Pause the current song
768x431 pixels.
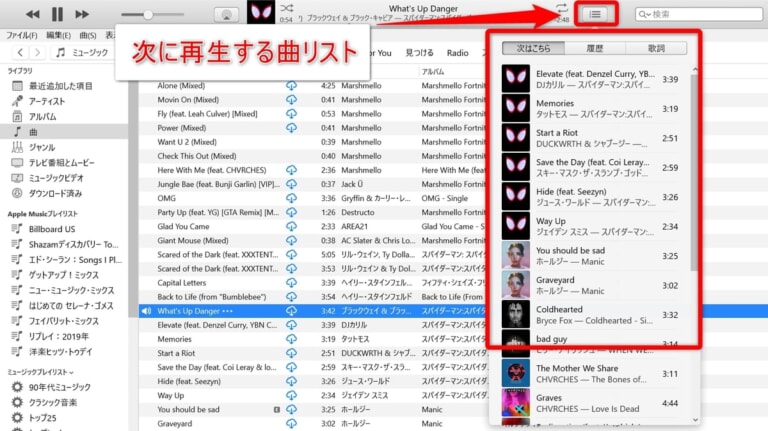57,14
